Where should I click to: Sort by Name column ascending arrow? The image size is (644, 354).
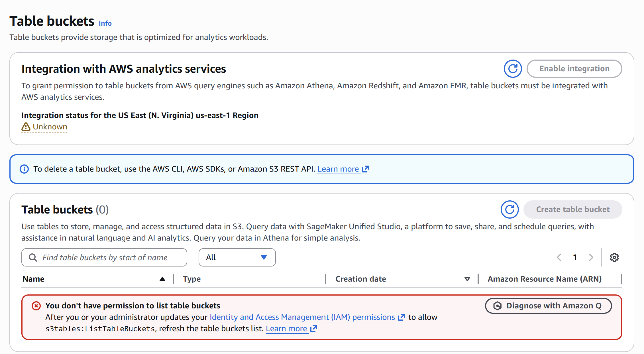click(x=162, y=279)
